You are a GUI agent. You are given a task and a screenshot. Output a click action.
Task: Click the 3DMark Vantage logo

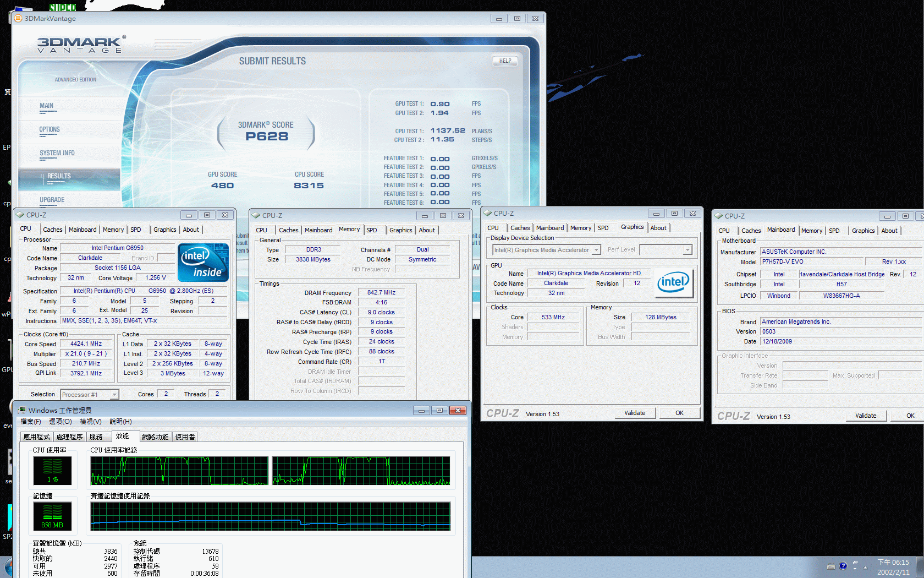pos(81,45)
